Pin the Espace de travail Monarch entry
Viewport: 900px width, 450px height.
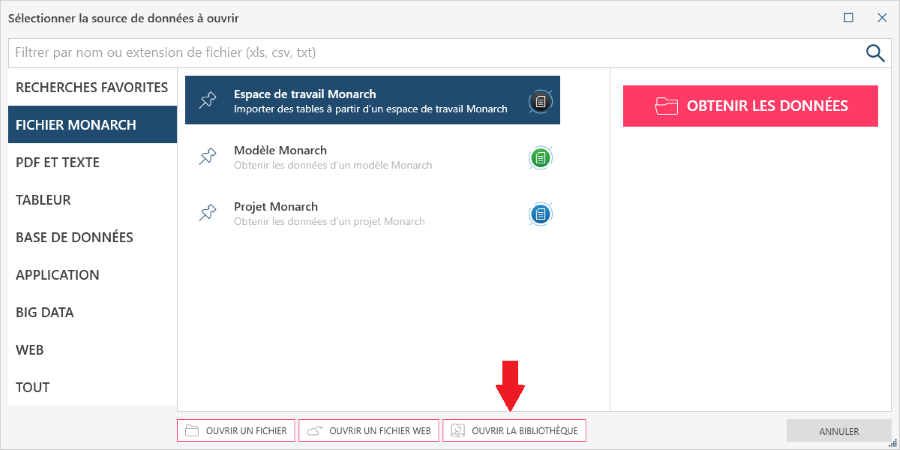click(207, 100)
